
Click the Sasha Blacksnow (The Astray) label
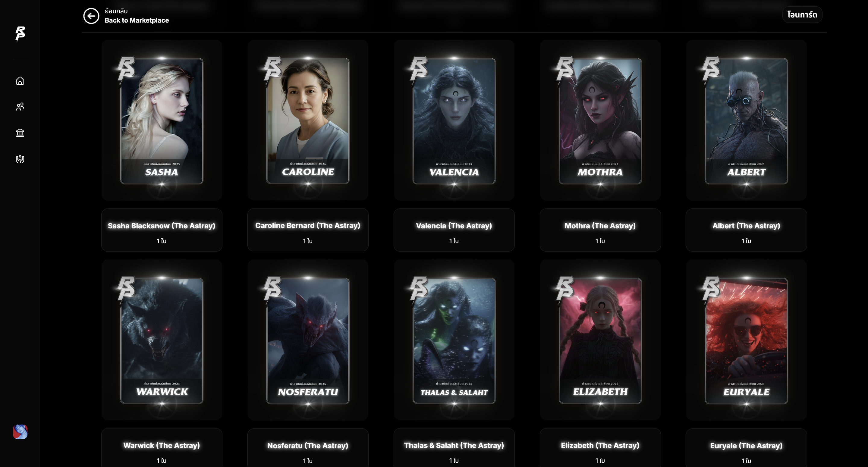pos(162,226)
